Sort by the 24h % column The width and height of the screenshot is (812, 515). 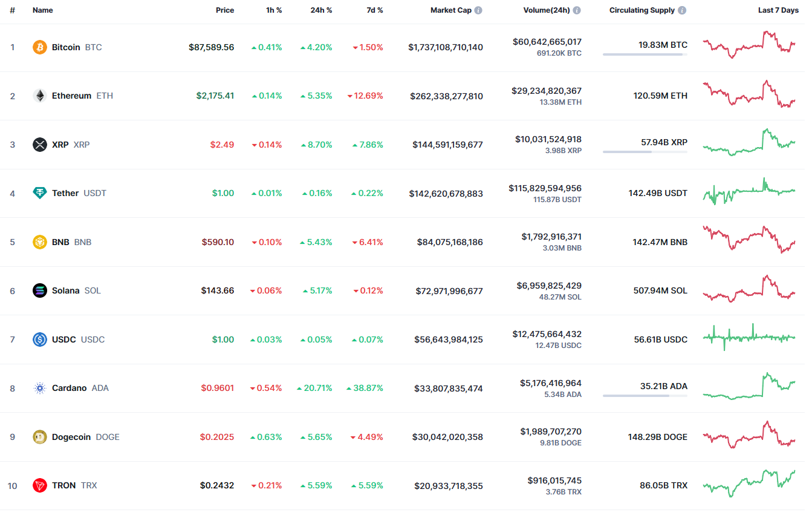click(320, 10)
